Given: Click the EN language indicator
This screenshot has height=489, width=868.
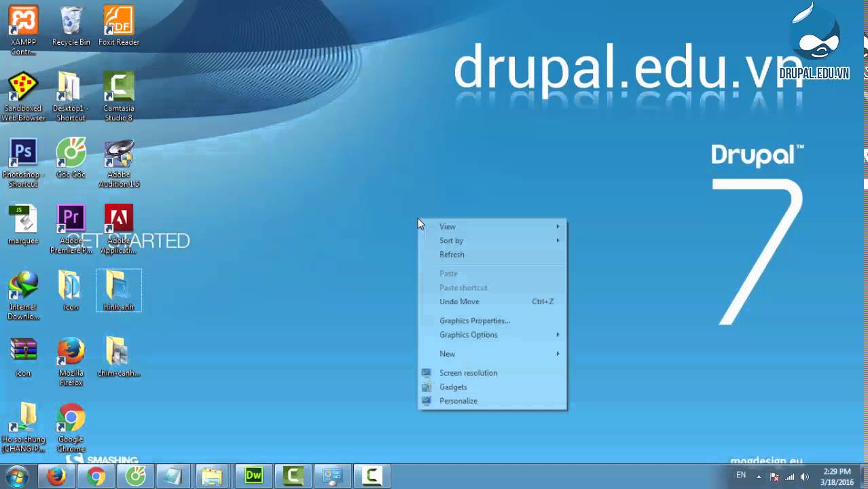Looking at the screenshot, I should (741, 475).
